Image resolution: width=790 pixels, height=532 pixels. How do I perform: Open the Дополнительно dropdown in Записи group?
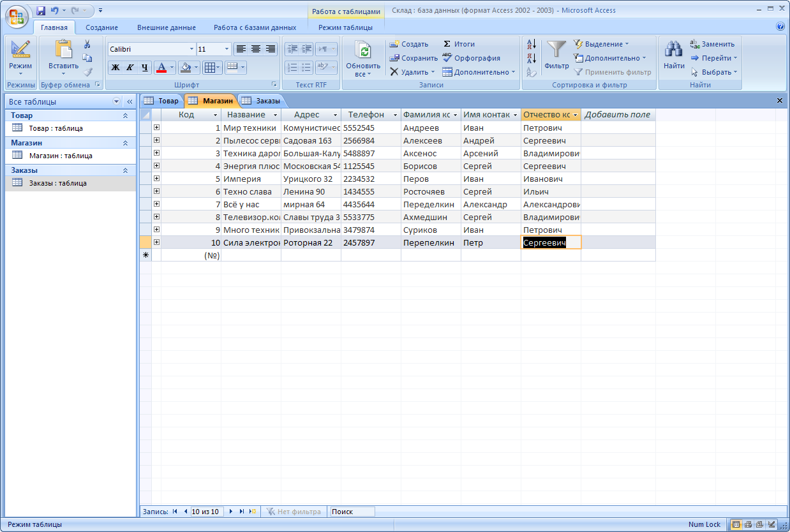479,72
